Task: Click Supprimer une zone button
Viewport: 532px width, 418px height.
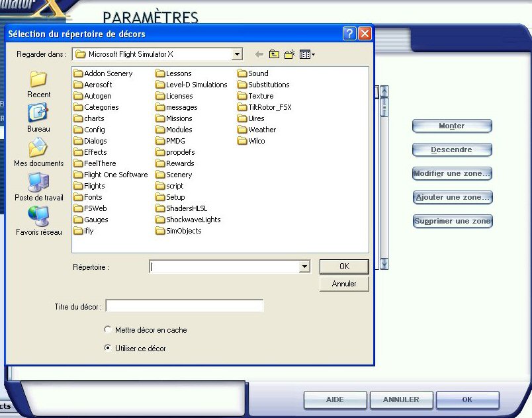Action: [x=453, y=221]
